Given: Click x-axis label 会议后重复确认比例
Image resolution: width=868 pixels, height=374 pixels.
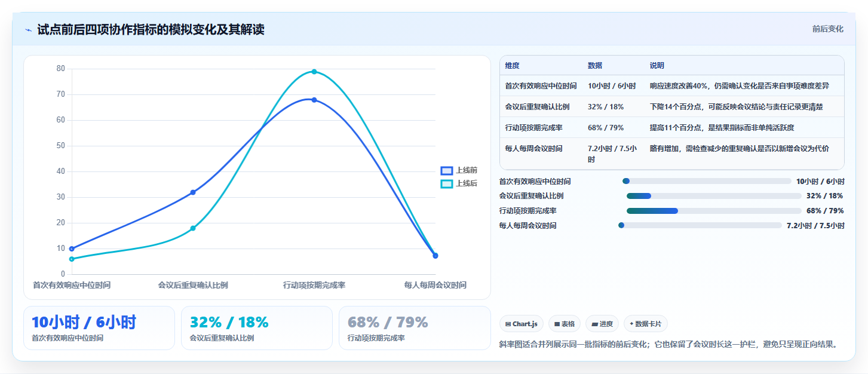Looking at the screenshot, I should (x=193, y=286).
